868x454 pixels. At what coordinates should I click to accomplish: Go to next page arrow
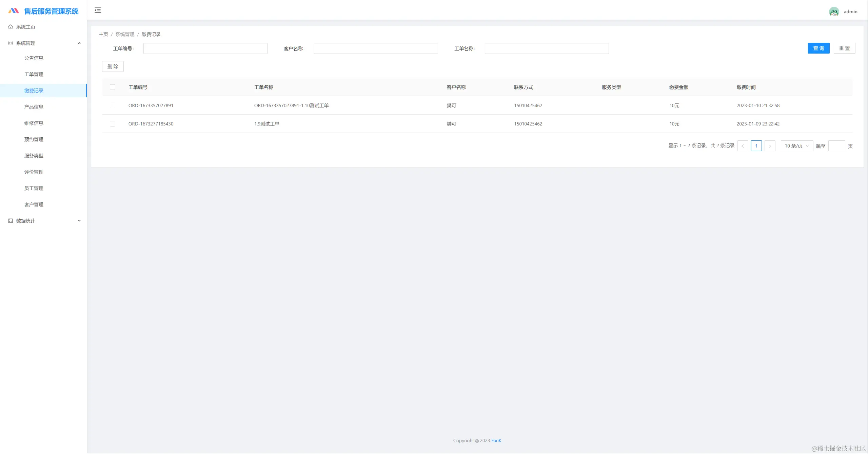coord(770,146)
